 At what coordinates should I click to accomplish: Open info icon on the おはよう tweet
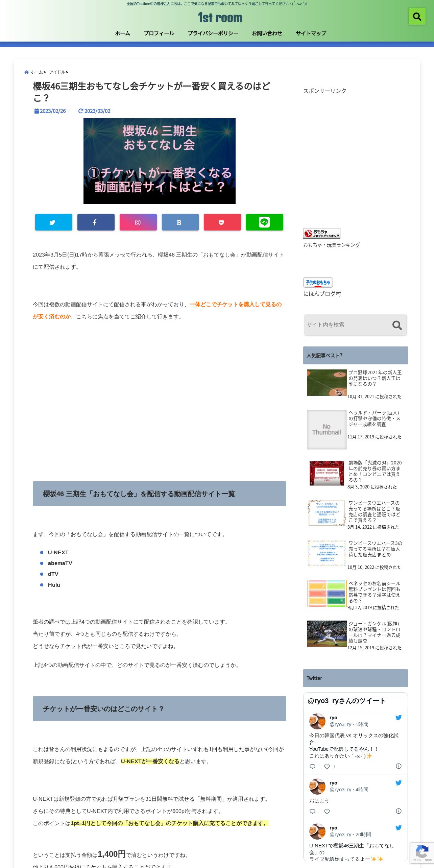pyautogui.click(x=399, y=811)
